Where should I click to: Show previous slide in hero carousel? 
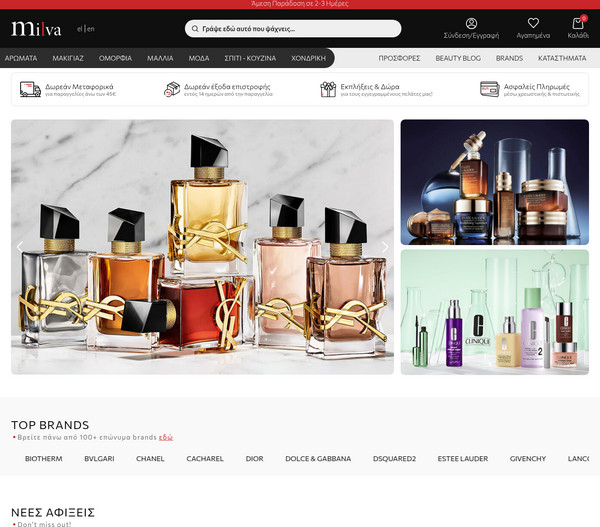click(20, 247)
